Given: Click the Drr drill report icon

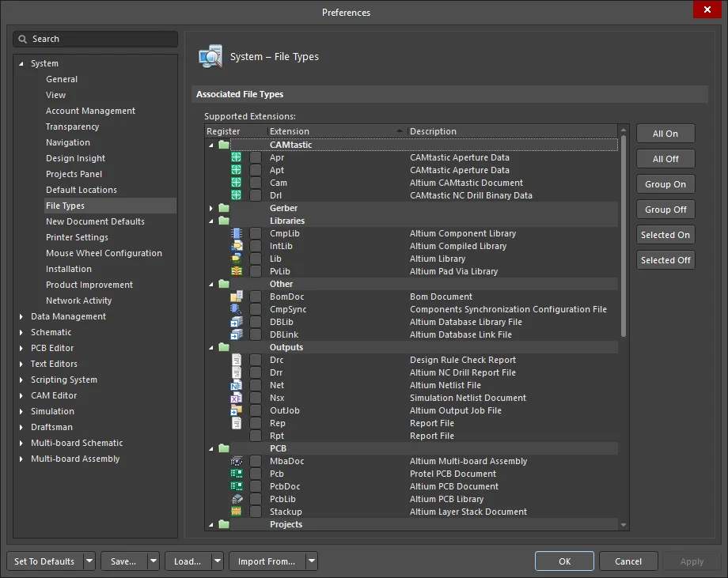Looking at the screenshot, I should [x=237, y=372].
